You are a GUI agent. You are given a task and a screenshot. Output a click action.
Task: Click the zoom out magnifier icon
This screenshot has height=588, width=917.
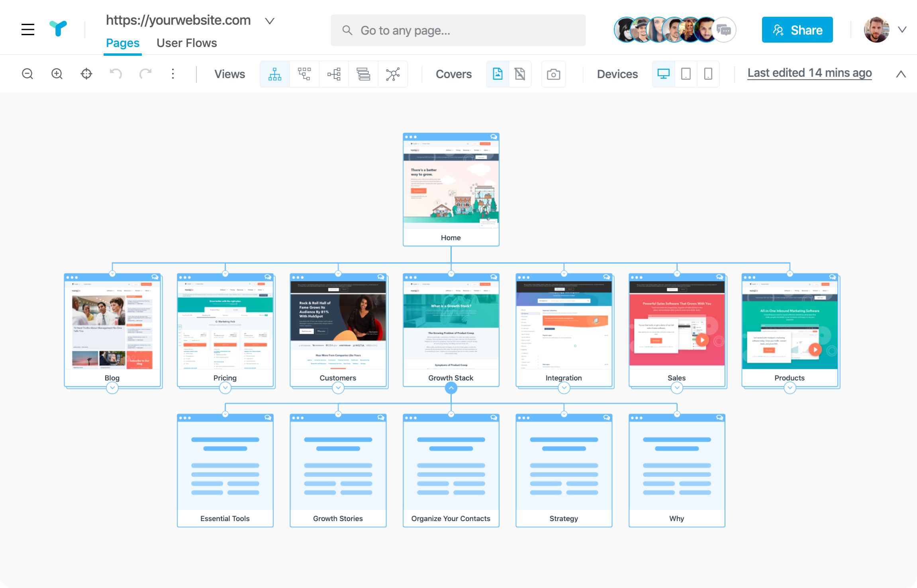[x=27, y=74]
